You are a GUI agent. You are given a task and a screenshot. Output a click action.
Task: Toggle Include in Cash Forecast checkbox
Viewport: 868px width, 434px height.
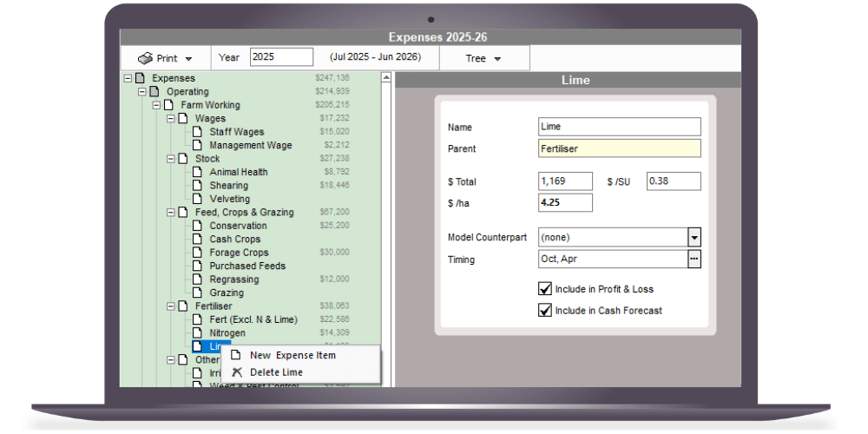click(545, 310)
